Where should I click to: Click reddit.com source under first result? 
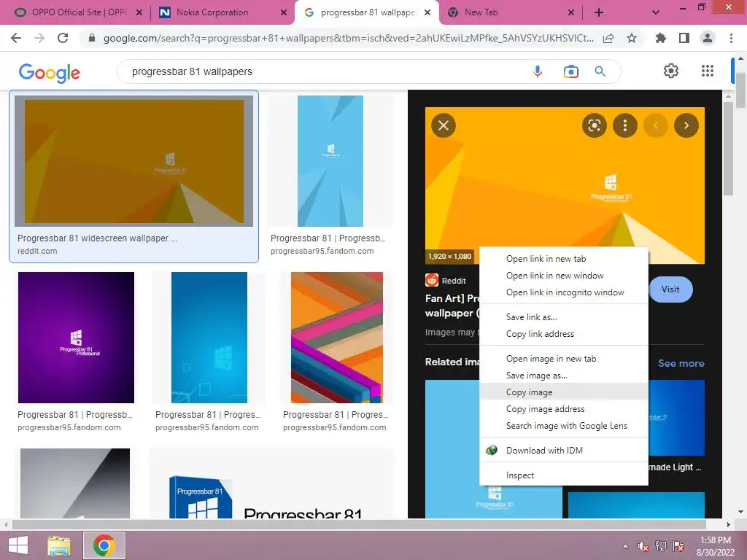(37, 251)
